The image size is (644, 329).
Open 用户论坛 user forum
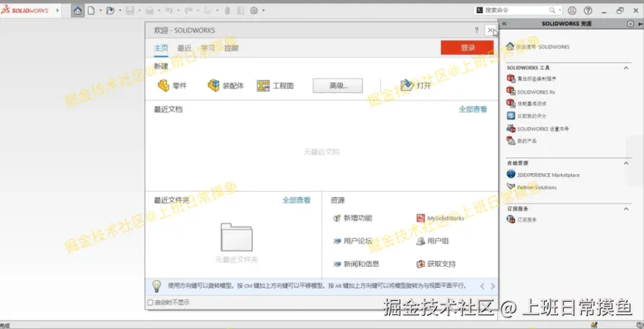pyautogui.click(x=353, y=241)
